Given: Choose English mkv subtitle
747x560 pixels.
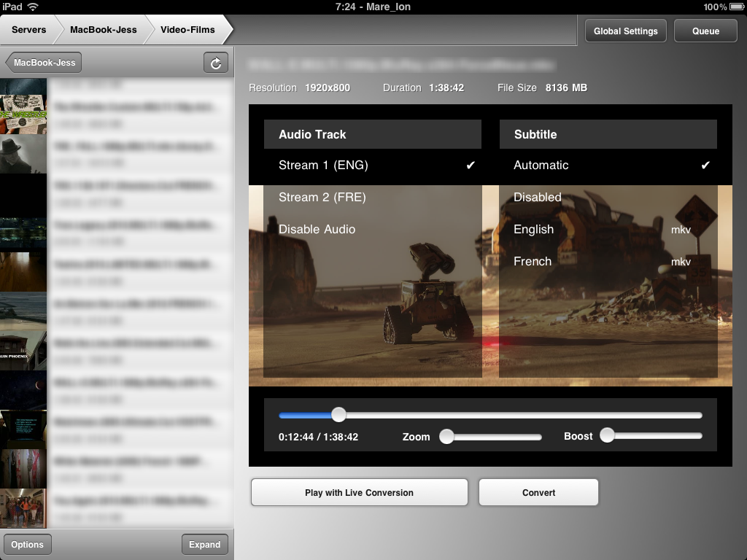Looking at the screenshot, I should click(608, 229).
